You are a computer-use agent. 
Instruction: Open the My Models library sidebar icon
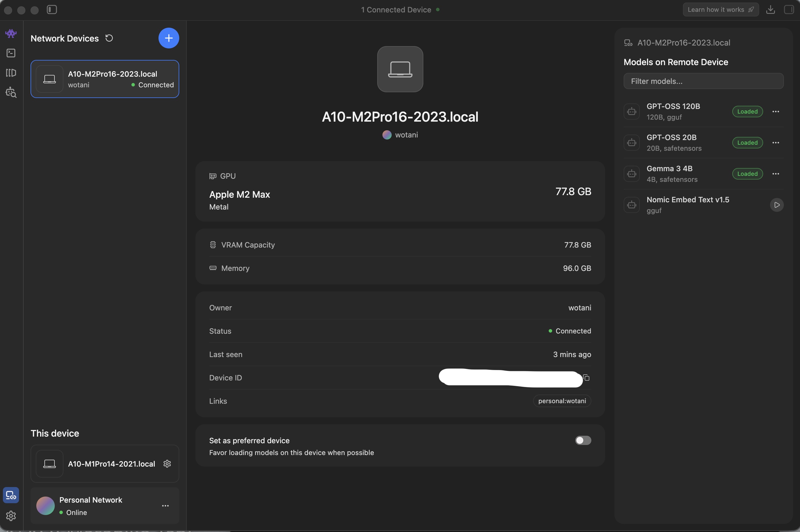11,73
